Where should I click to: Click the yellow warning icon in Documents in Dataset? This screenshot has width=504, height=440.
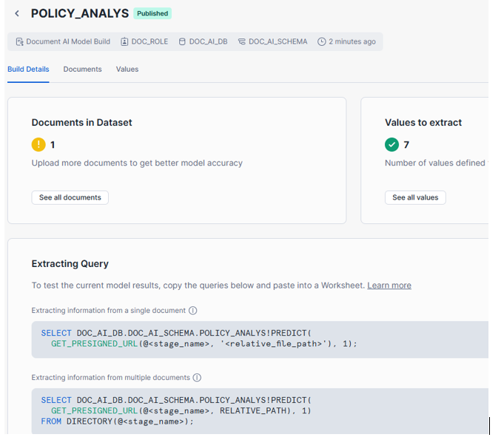click(x=38, y=145)
